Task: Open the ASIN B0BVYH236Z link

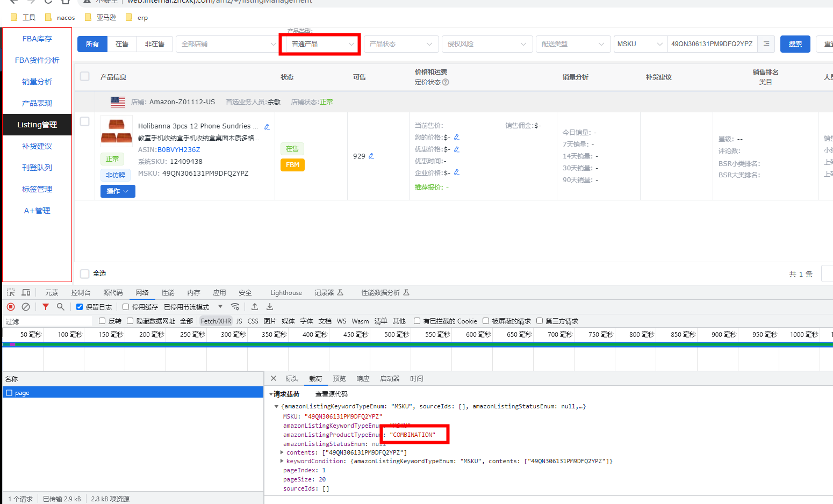Action: coord(179,150)
